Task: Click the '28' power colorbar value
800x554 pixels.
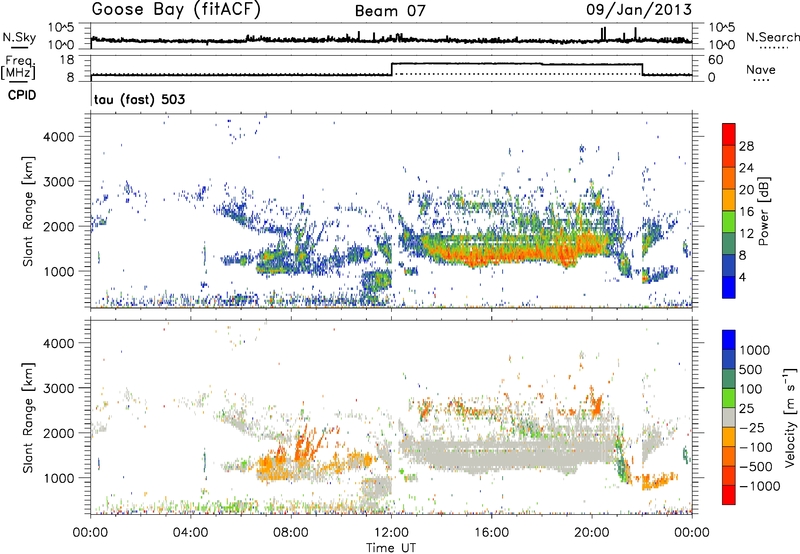Action: coord(746,146)
